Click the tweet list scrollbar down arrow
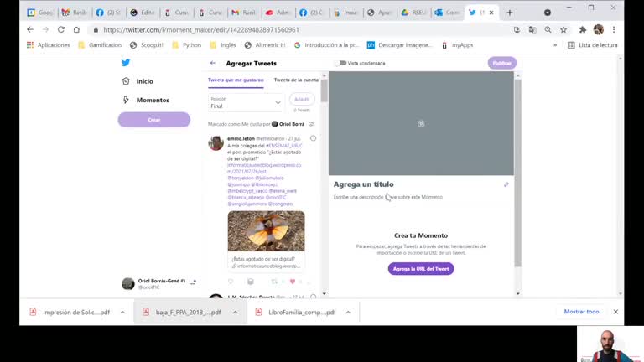Image resolution: width=644 pixels, height=362 pixels. click(x=324, y=293)
